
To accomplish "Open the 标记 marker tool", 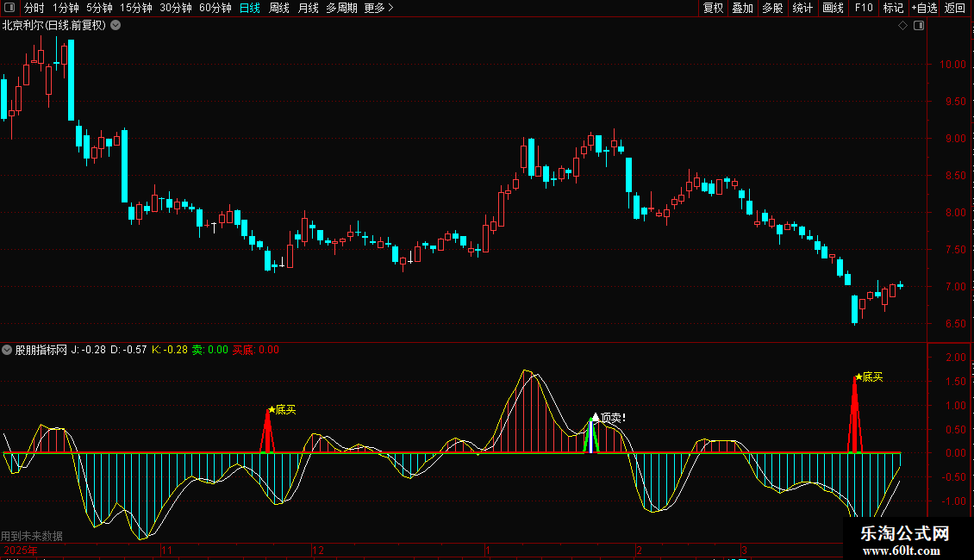I will [893, 8].
